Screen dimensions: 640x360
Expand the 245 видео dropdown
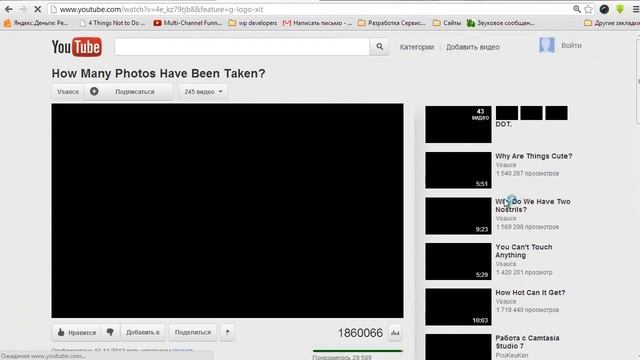click(203, 92)
